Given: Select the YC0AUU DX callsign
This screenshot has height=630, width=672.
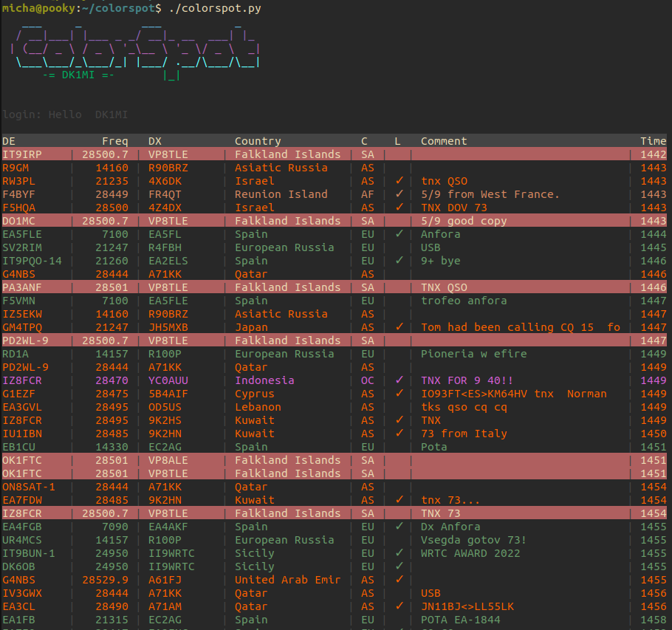Looking at the screenshot, I should point(168,380).
